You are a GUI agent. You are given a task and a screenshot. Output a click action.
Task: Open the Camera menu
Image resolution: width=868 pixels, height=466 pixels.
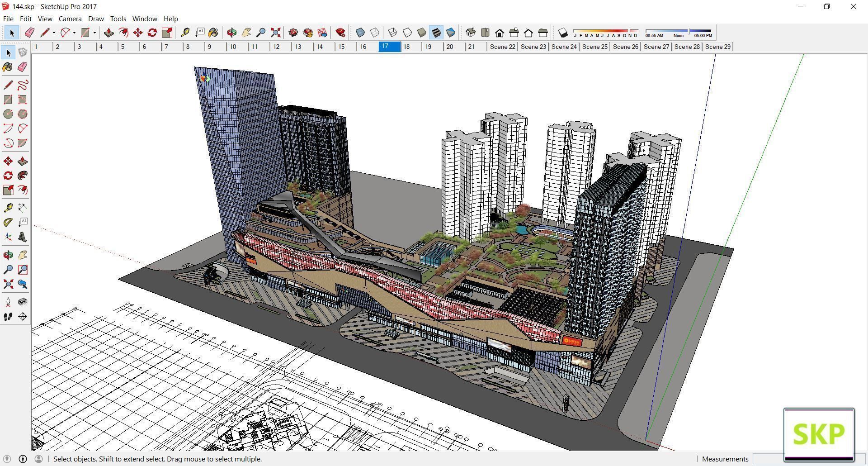(x=70, y=19)
